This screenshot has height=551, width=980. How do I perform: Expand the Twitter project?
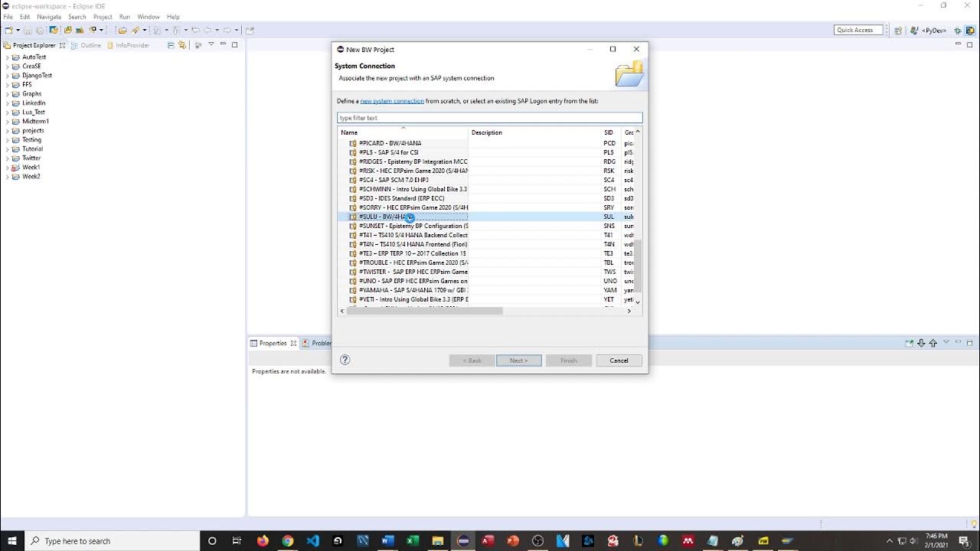tap(7, 158)
